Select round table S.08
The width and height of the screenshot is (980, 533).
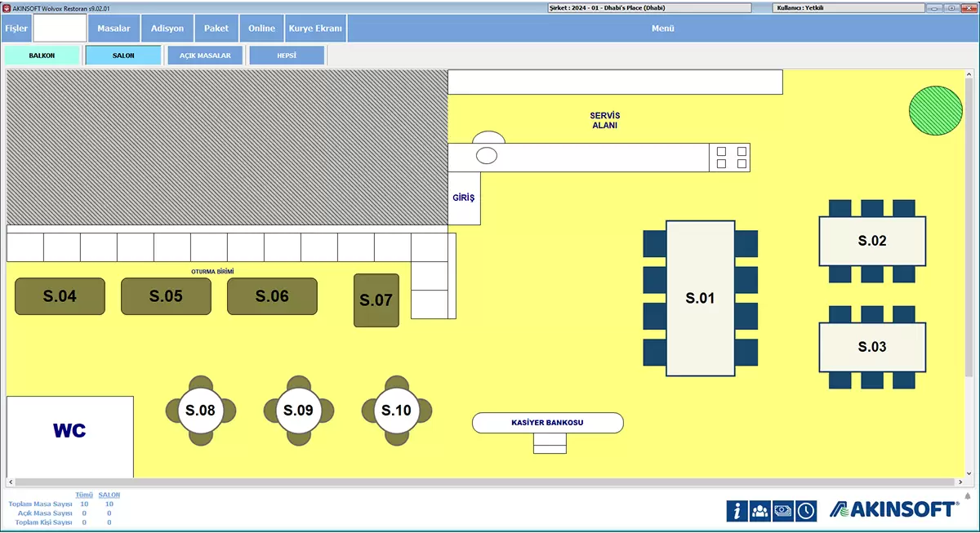pyautogui.click(x=201, y=411)
